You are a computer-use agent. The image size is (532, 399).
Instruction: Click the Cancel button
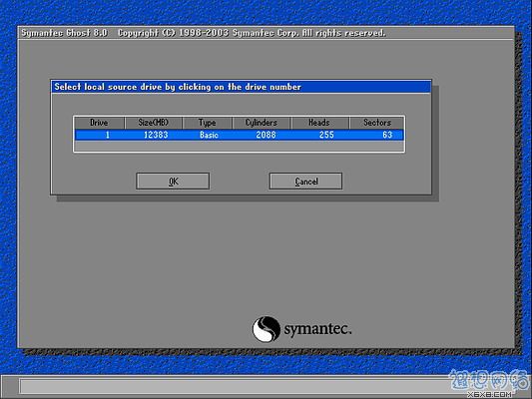coord(305,181)
